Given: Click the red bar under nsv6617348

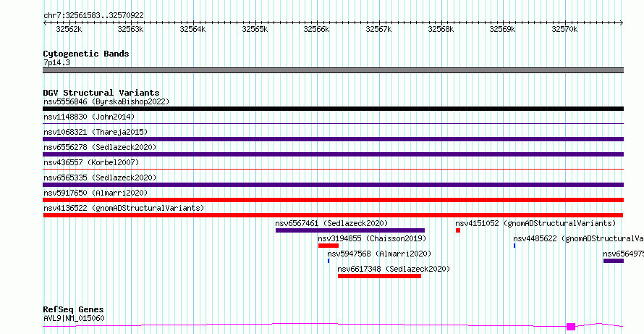Looking at the screenshot, I should 379,276.
